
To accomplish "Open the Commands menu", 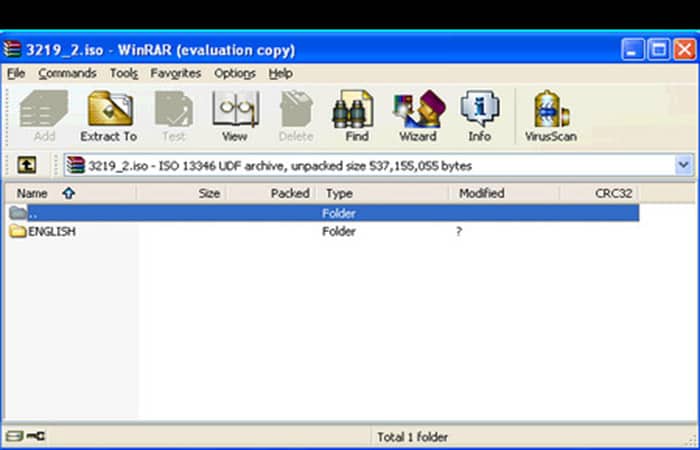I will click(67, 73).
